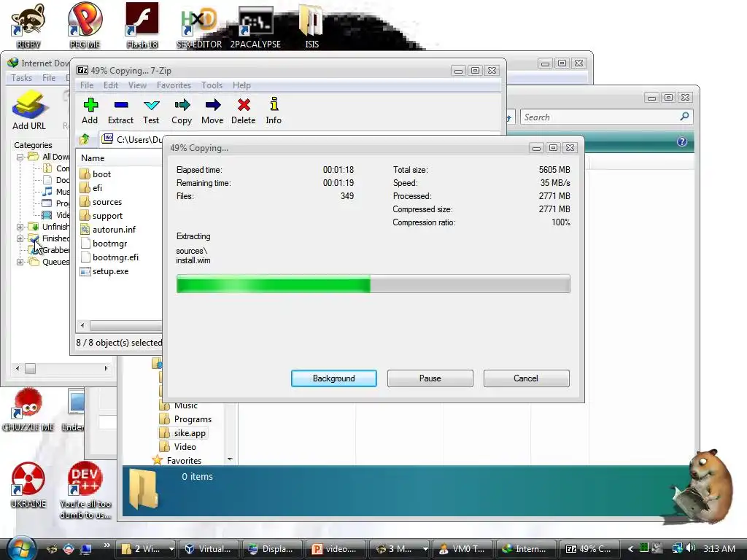The image size is (747, 560).
Task: Click the 7-Zip file list left scroll arrow
Action: pyautogui.click(x=83, y=325)
